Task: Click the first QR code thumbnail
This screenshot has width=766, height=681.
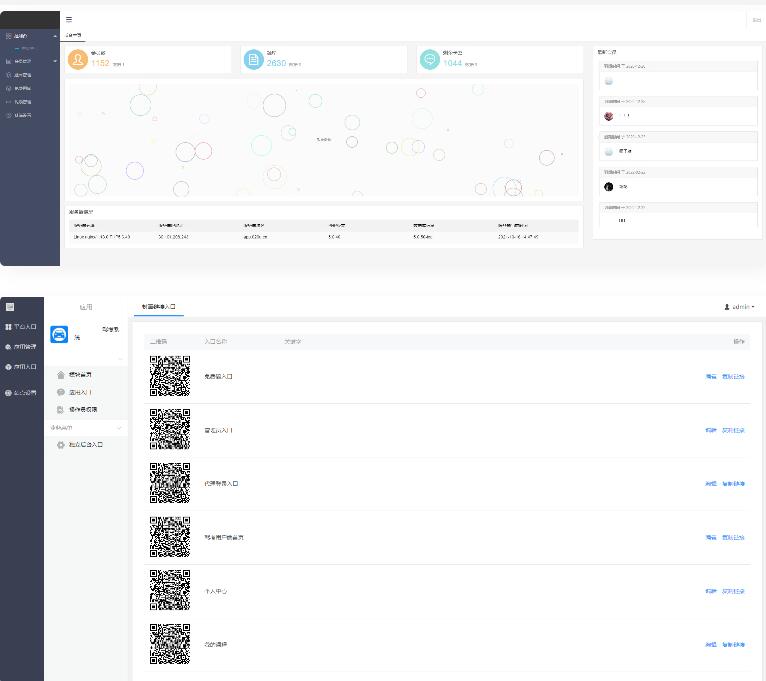Action: pos(169,376)
